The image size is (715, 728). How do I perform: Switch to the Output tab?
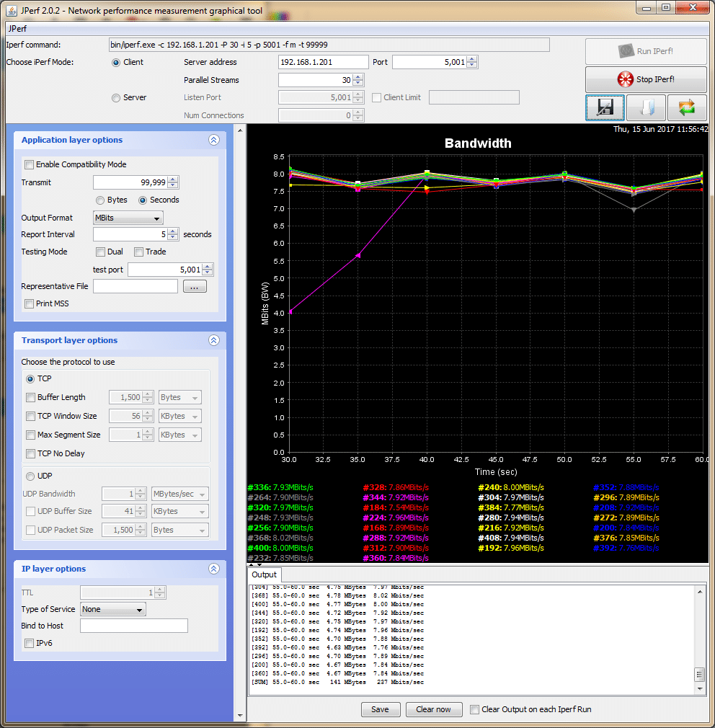(263, 575)
